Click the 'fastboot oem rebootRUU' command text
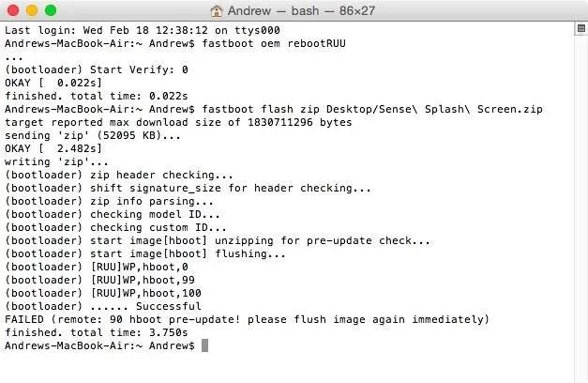588x383 pixels. click(274, 43)
